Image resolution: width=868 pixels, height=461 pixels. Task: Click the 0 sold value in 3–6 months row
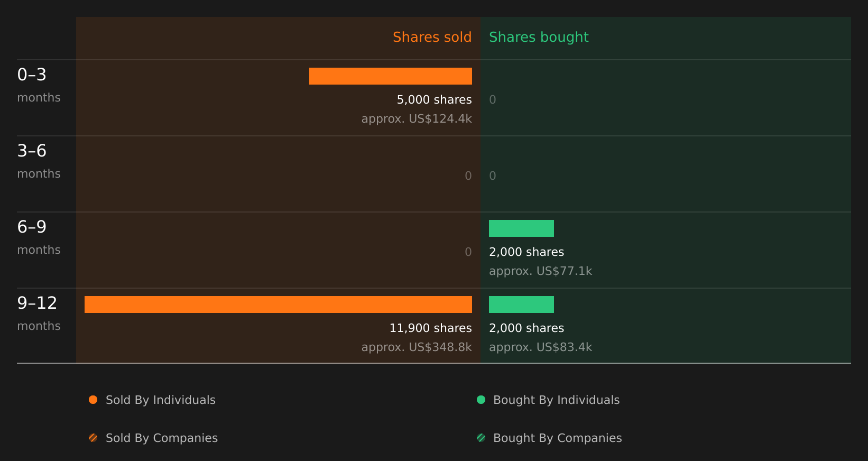468,176
